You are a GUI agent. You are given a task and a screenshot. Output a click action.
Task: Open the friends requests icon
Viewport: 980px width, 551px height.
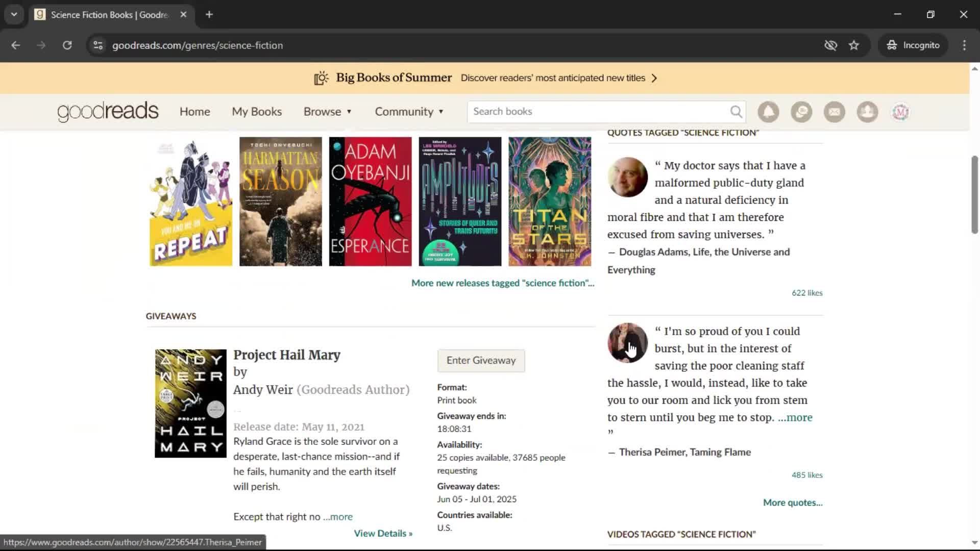pyautogui.click(x=867, y=112)
